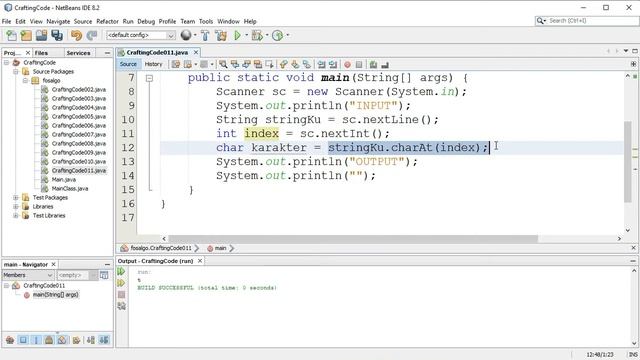
Task: Click the Shift Line Left editor icon
Action: coord(322,64)
